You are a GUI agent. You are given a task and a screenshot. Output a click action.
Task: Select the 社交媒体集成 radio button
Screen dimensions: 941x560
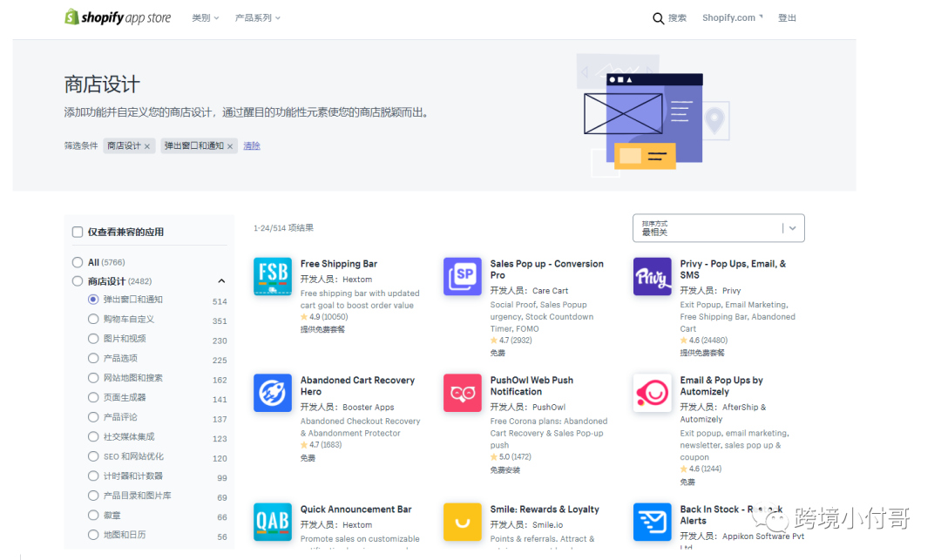93,436
